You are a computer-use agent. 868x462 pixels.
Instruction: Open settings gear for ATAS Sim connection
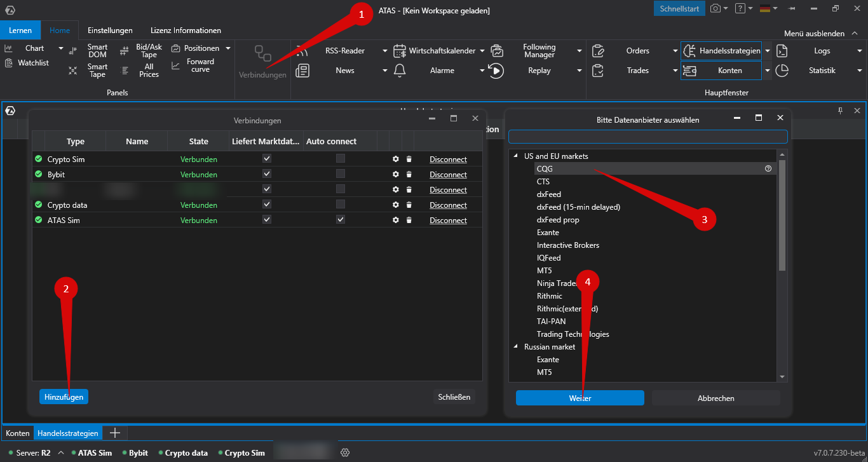click(396, 220)
